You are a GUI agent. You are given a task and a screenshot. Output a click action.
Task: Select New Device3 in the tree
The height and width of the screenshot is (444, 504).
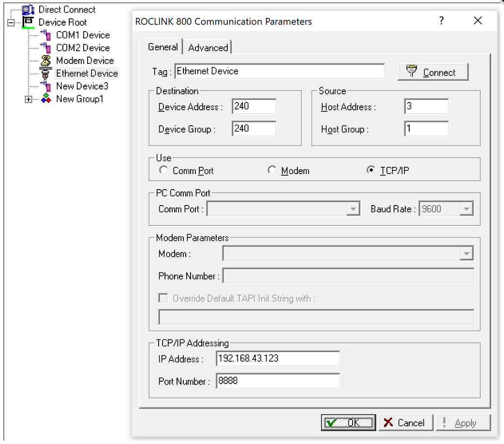tap(82, 86)
